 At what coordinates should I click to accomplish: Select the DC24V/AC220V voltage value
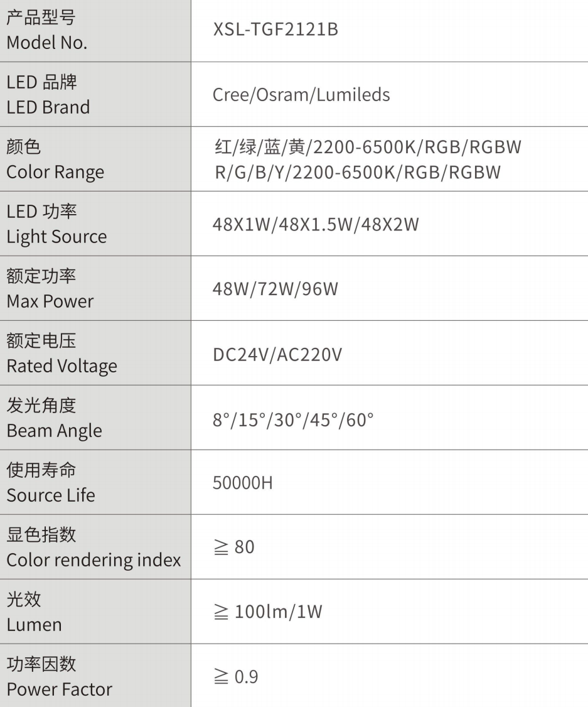tap(277, 355)
